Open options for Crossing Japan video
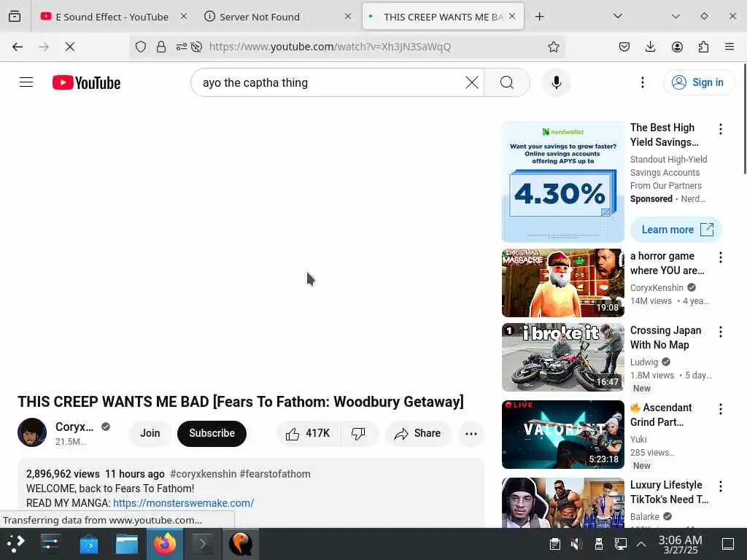 720,332
